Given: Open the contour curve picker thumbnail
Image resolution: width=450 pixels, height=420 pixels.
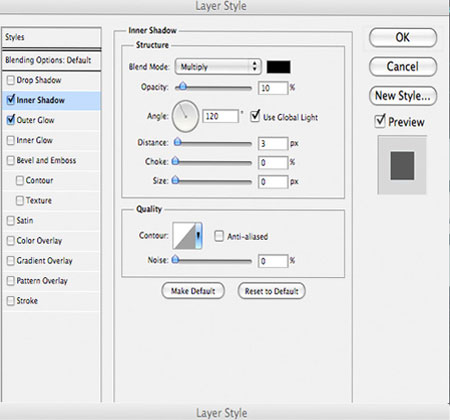Looking at the screenshot, I should tap(184, 236).
